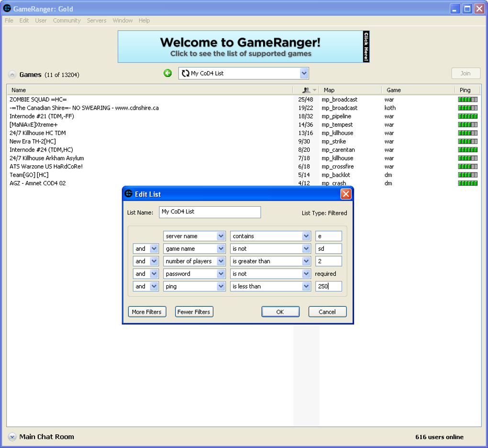Confirm with the OK button
Image resolution: width=488 pixels, height=448 pixels.
click(280, 312)
